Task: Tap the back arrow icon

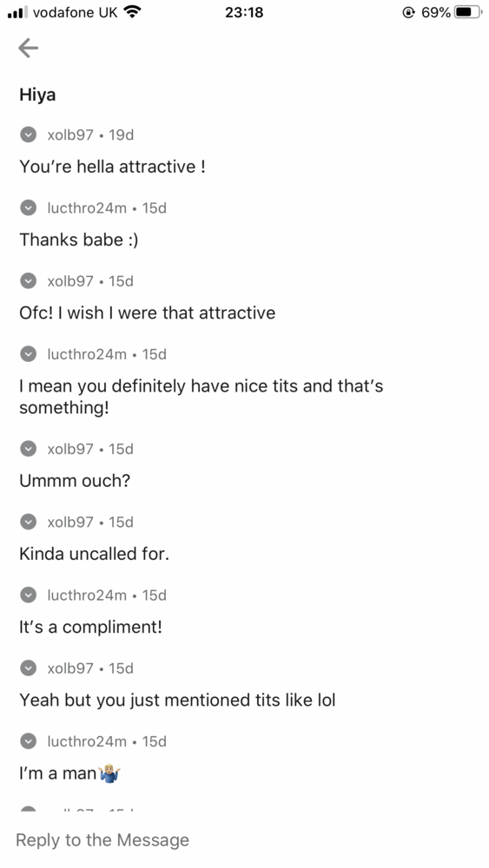Action: point(29,48)
